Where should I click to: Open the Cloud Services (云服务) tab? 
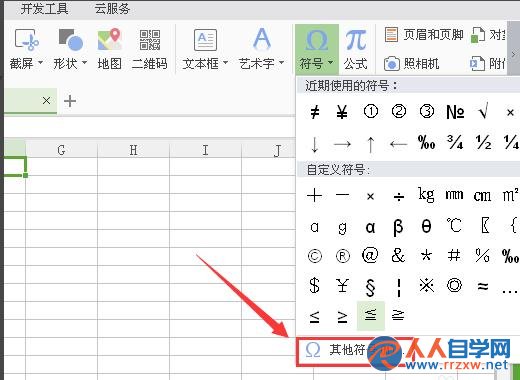[112, 9]
